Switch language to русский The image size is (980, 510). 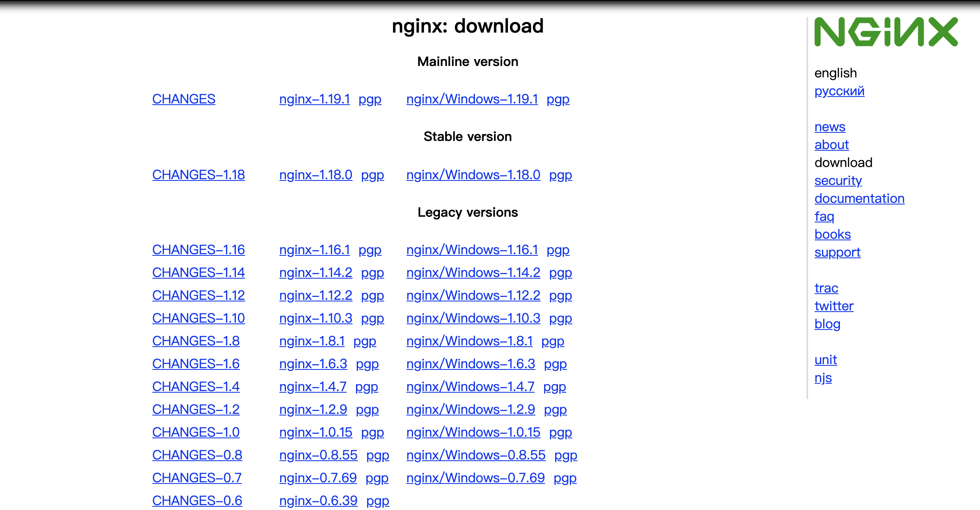[x=839, y=91]
